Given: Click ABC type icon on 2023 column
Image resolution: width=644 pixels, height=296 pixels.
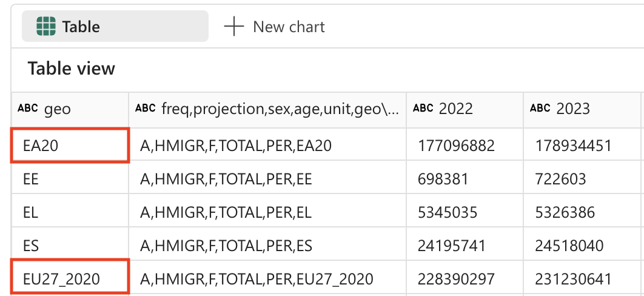Looking at the screenshot, I should coord(540,109).
